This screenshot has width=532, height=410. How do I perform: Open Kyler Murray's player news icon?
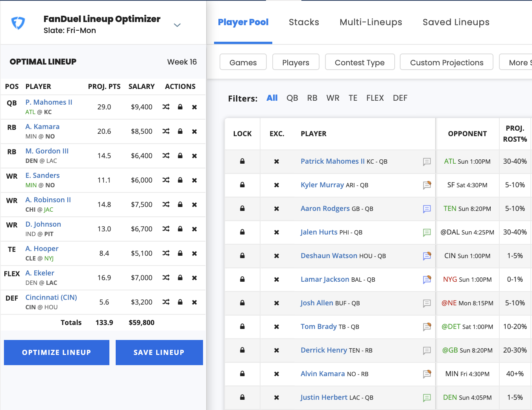point(427,185)
